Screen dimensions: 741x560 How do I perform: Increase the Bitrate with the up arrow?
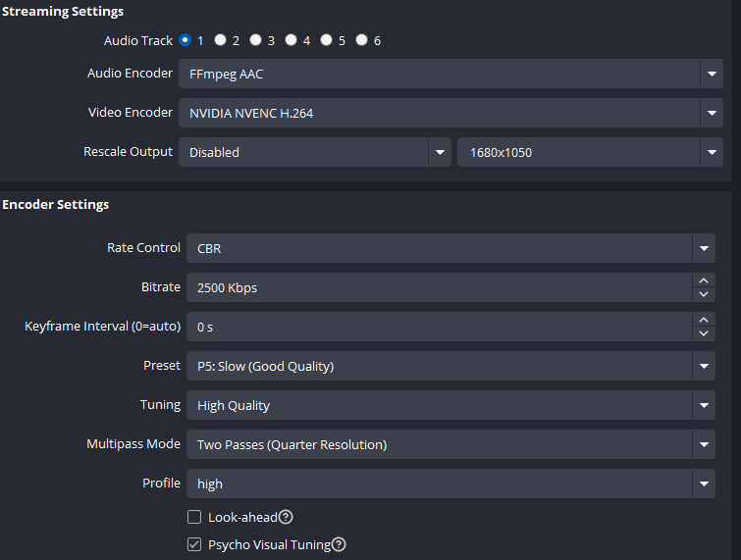click(x=704, y=280)
